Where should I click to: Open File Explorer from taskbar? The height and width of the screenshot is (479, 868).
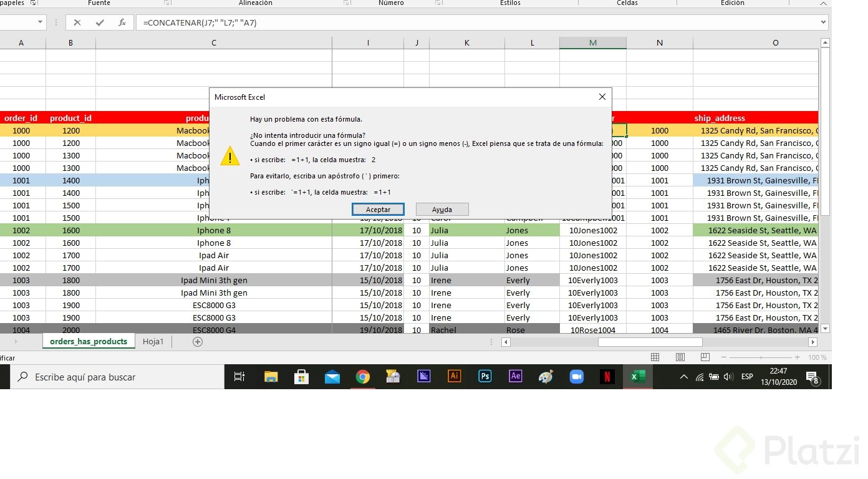point(271,377)
